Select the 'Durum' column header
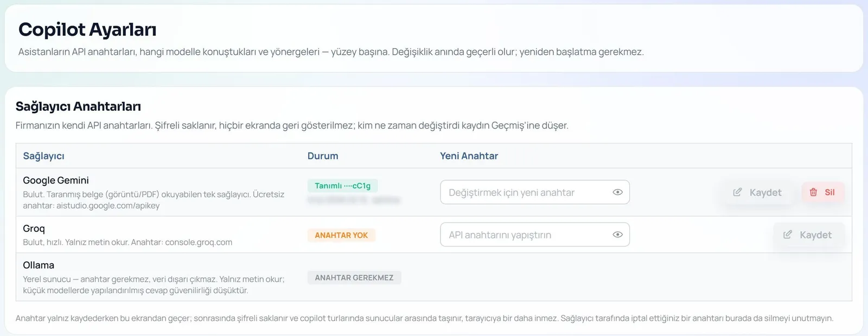 (x=323, y=156)
